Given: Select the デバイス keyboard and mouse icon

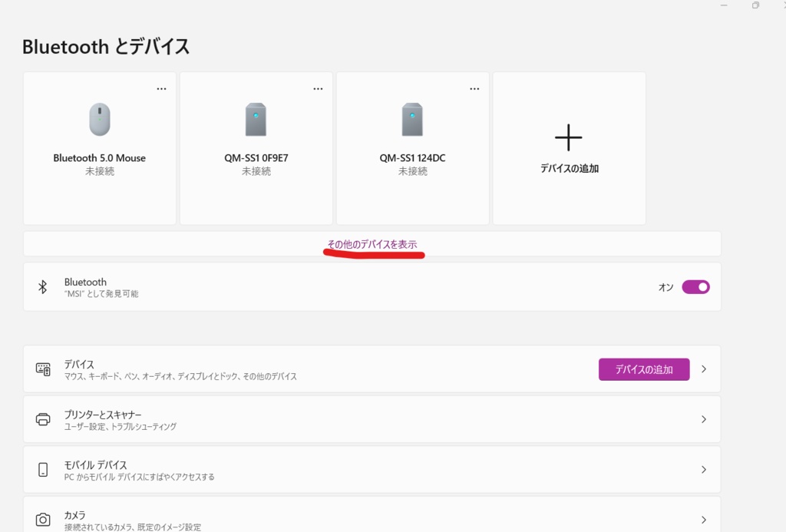Looking at the screenshot, I should (43, 368).
